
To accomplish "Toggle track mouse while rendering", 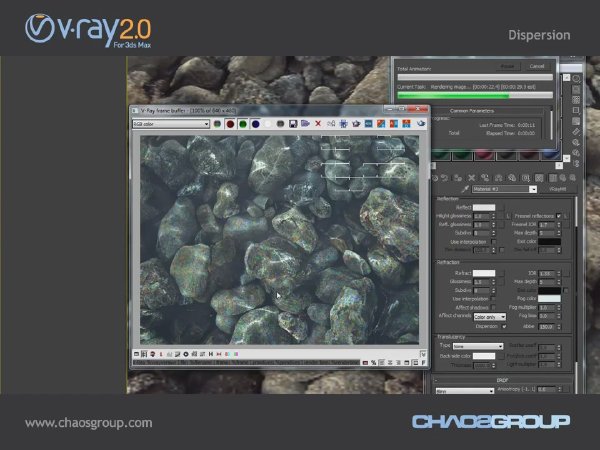I will [343, 124].
